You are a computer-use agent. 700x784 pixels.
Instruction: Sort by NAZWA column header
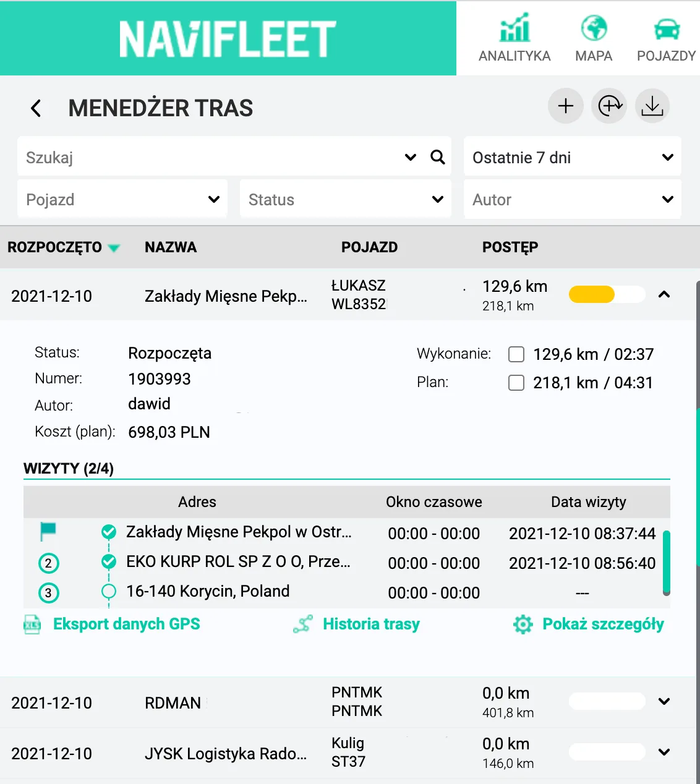171,247
